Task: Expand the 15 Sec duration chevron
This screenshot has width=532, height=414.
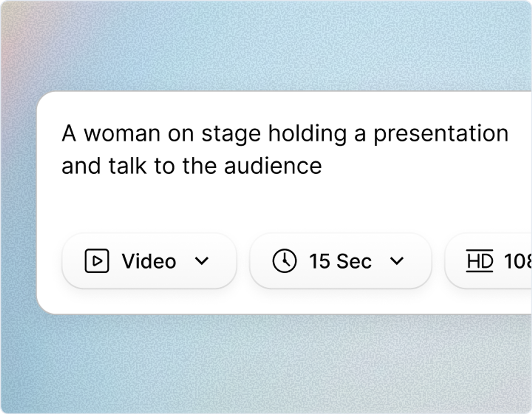Action: click(x=397, y=261)
